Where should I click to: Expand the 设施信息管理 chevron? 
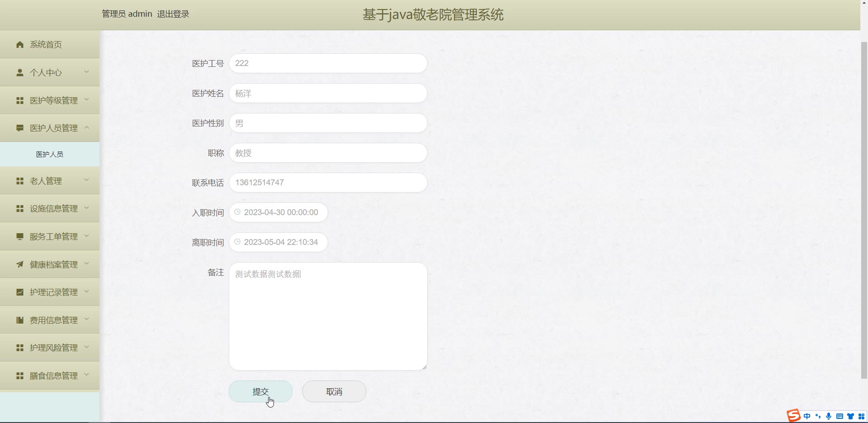(86, 208)
